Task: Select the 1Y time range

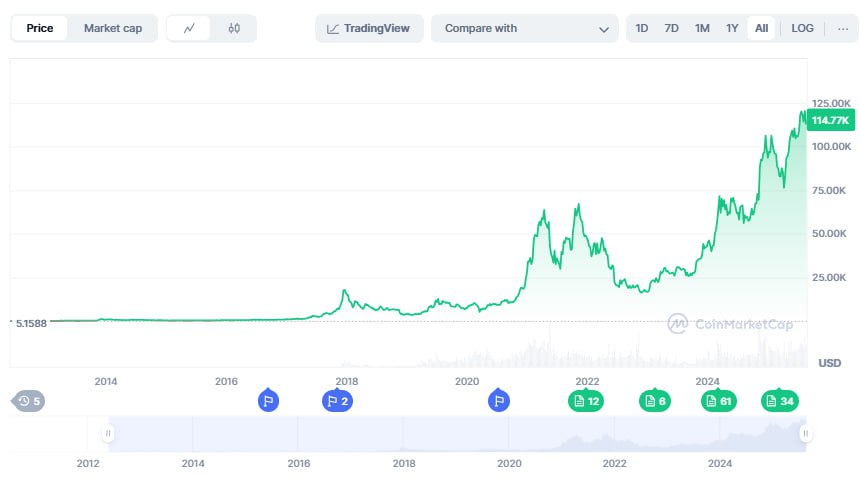Action: click(732, 28)
